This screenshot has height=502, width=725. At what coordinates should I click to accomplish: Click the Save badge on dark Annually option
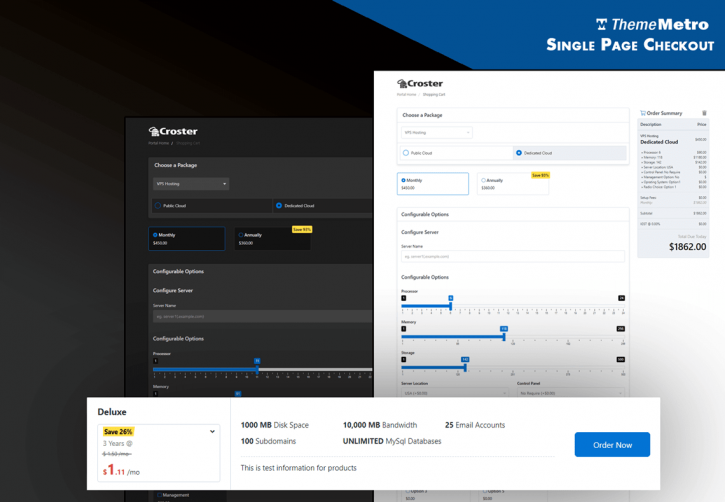[x=301, y=229]
